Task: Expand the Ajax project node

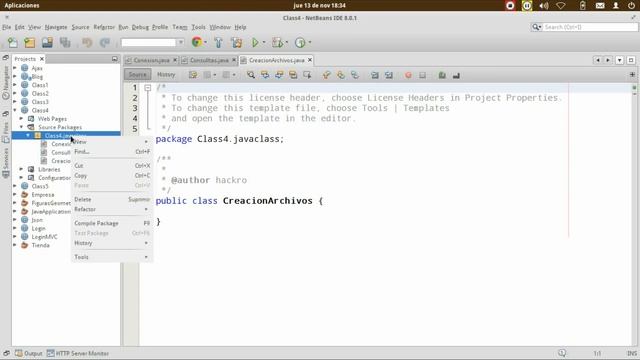Action: click(15, 68)
